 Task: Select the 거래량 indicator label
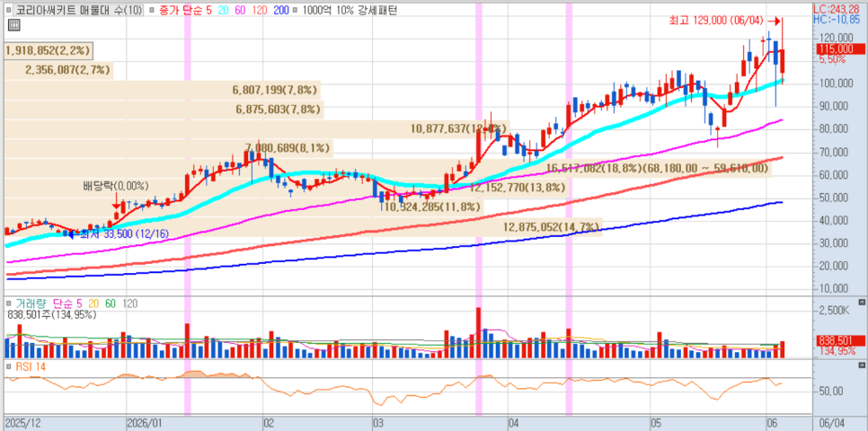pos(32,303)
